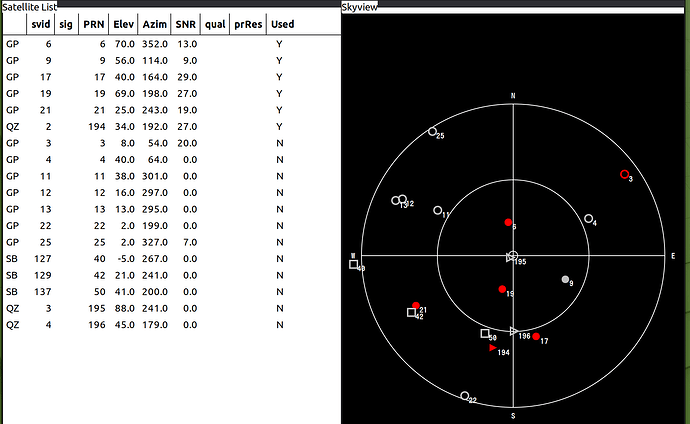Click satellite 6 red marker in Skyview
The height and width of the screenshot is (424, 690).
pos(508,223)
